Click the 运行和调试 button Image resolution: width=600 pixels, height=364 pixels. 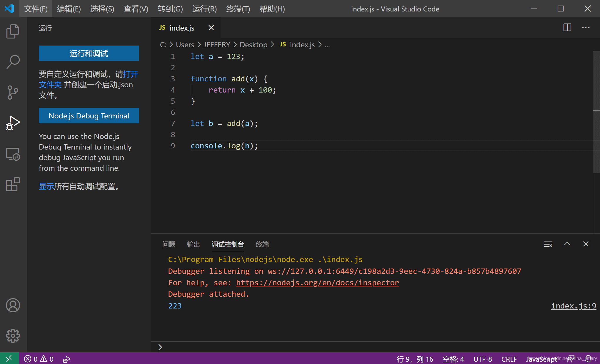point(89,53)
